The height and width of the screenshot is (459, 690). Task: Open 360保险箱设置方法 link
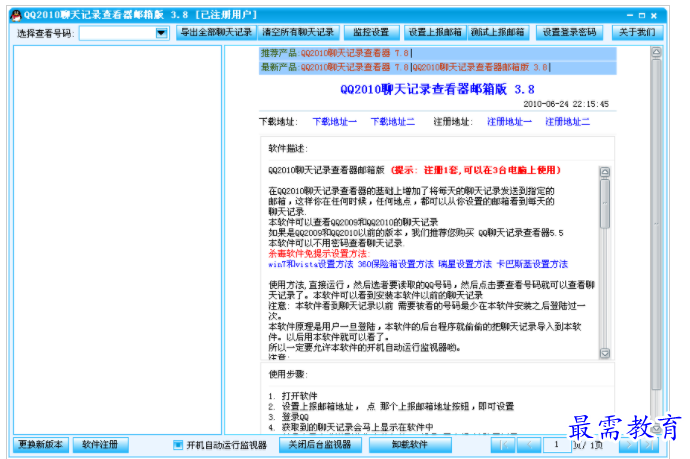pyautogui.click(x=395, y=264)
